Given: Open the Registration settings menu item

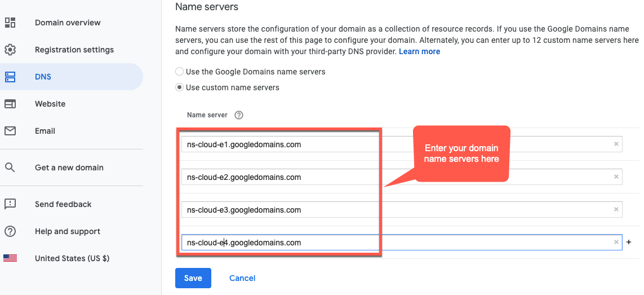Looking at the screenshot, I should 74,50.
